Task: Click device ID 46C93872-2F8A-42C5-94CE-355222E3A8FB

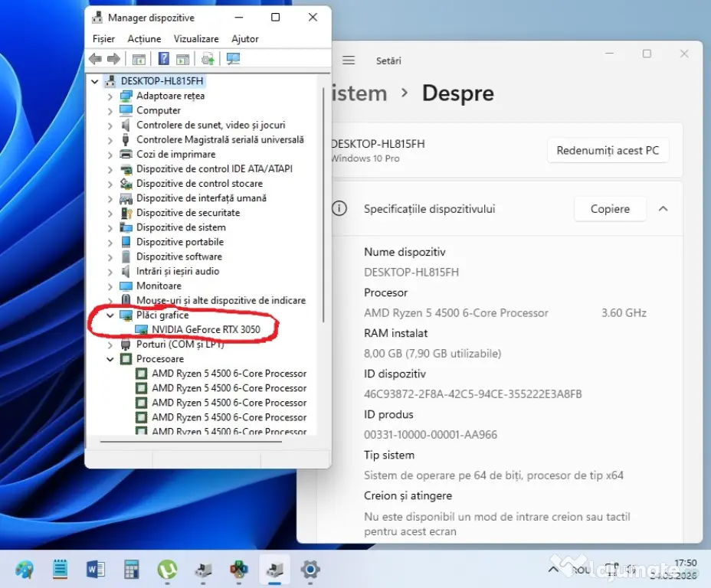Action: pyautogui.click(x=473, y=394)
